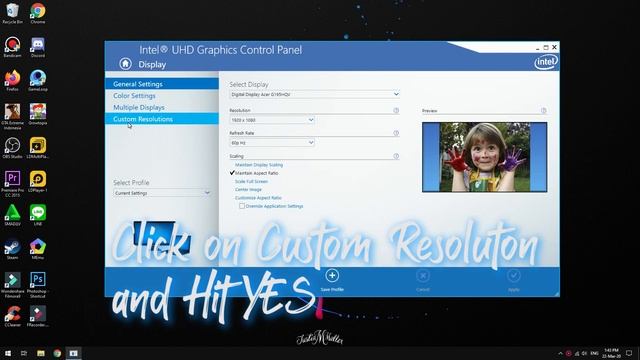Open Photoshop shortcut on desktop
The width and height of the screenshot is (640, 360).
pos(38,284)
